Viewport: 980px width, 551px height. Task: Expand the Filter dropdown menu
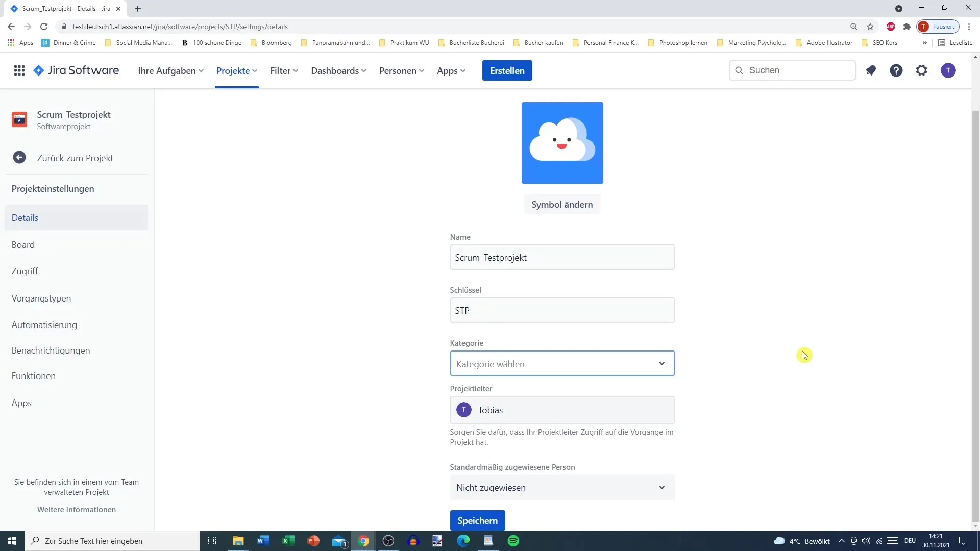(284, 70)
